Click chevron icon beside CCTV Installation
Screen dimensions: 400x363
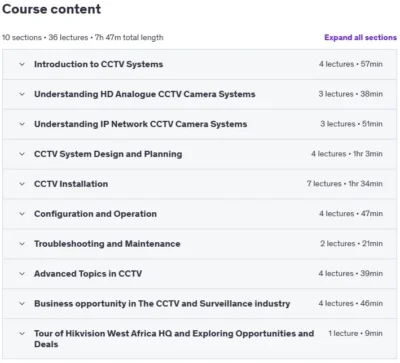[22, 184]
